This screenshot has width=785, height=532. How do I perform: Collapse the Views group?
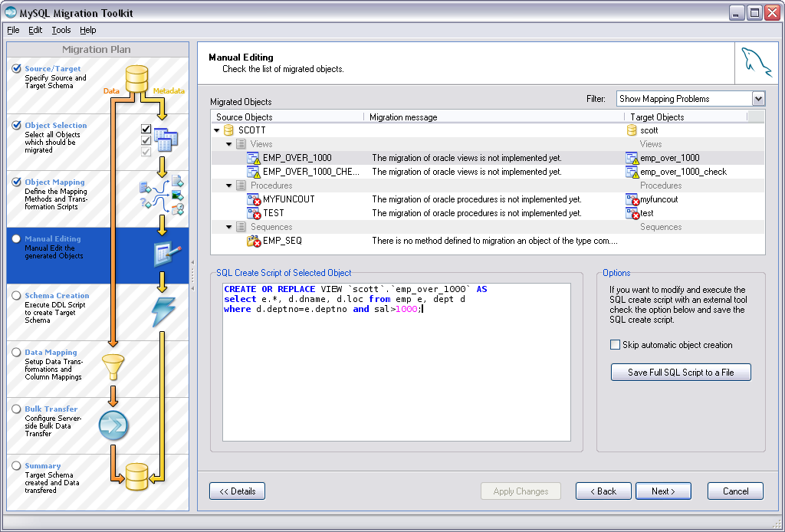tap(228, 144)
